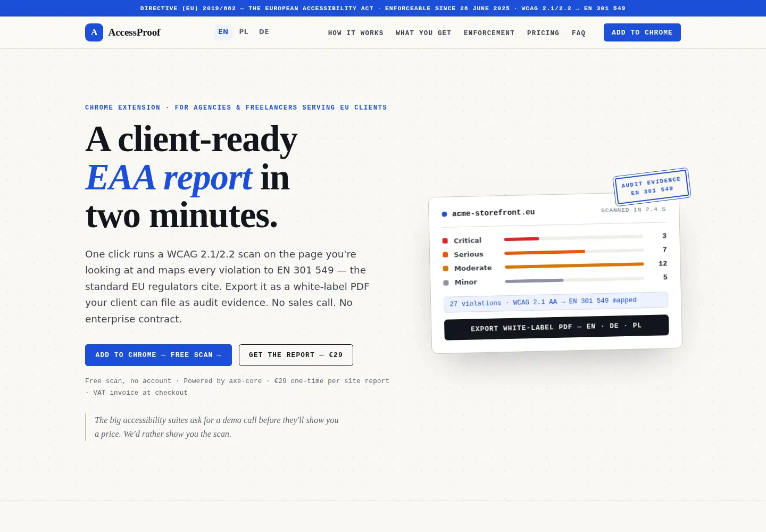Click the italic quote about demo calls
This screenshot has height=532, width=766.
(217, 427)
